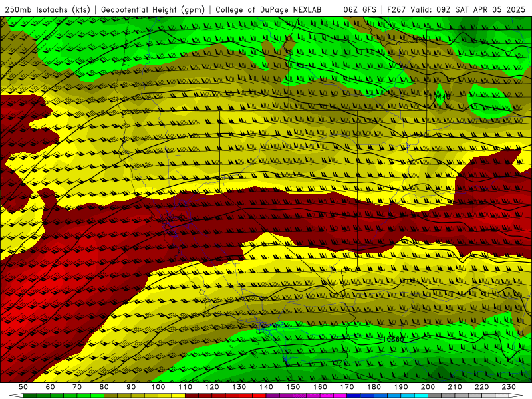
Task: Click the 110 value on the color scale
Action: (186, 387)
